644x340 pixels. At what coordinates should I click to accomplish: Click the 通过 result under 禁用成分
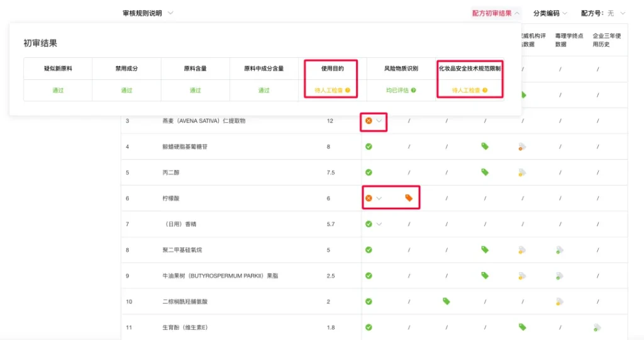coord(126,91)
